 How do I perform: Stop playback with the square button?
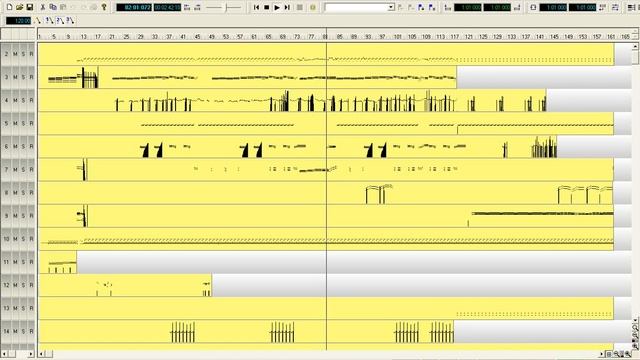click(267, 7)
